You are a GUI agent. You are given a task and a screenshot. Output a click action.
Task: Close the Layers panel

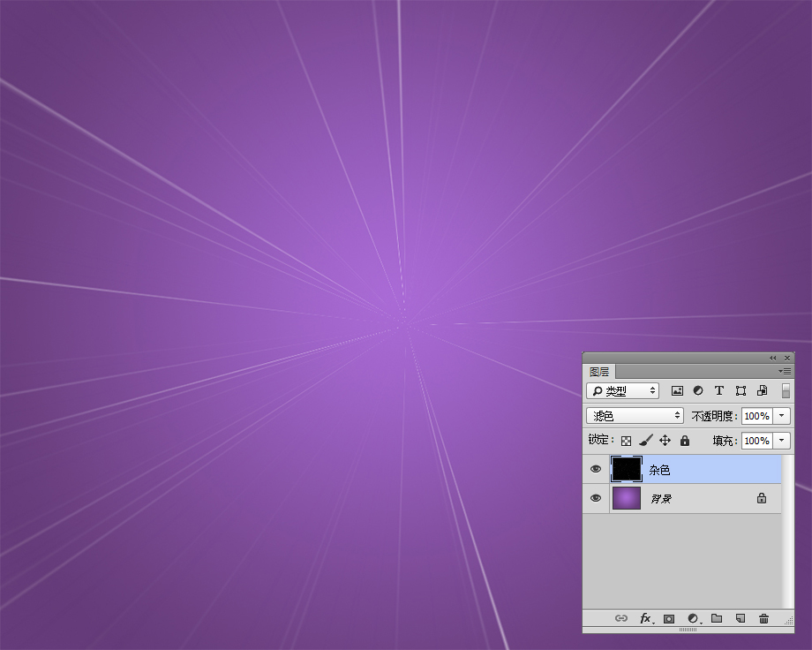[787, 359]
